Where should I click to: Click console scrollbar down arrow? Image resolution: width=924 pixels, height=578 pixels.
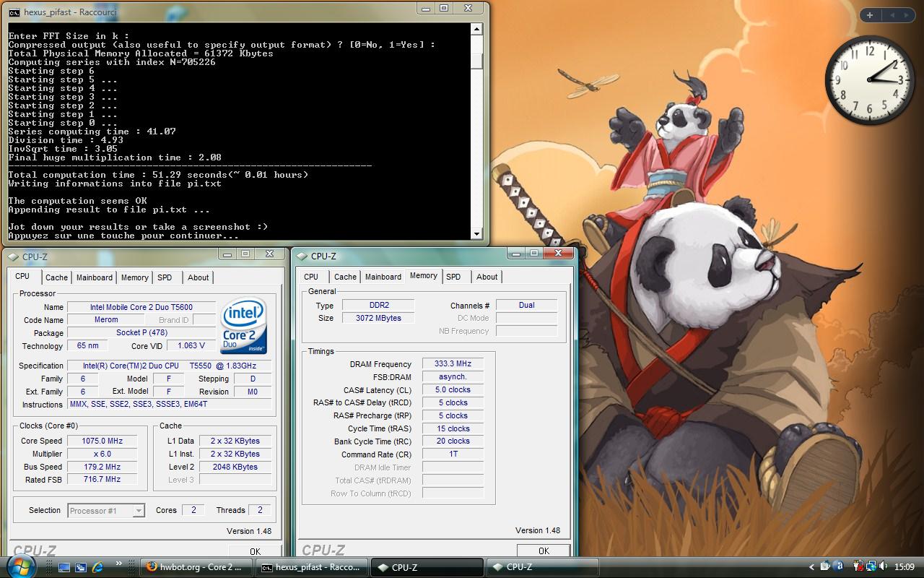pyautogui.click(x=476, y=233)
